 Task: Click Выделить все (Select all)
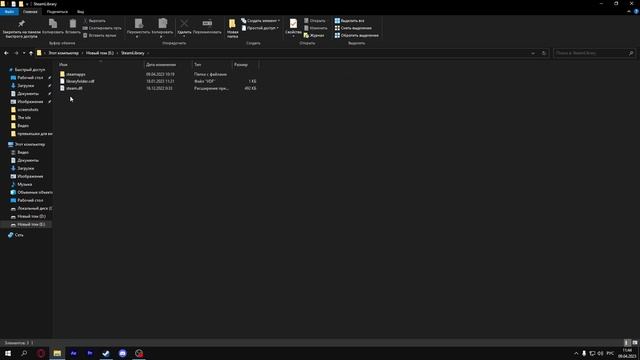pos(349,21)
